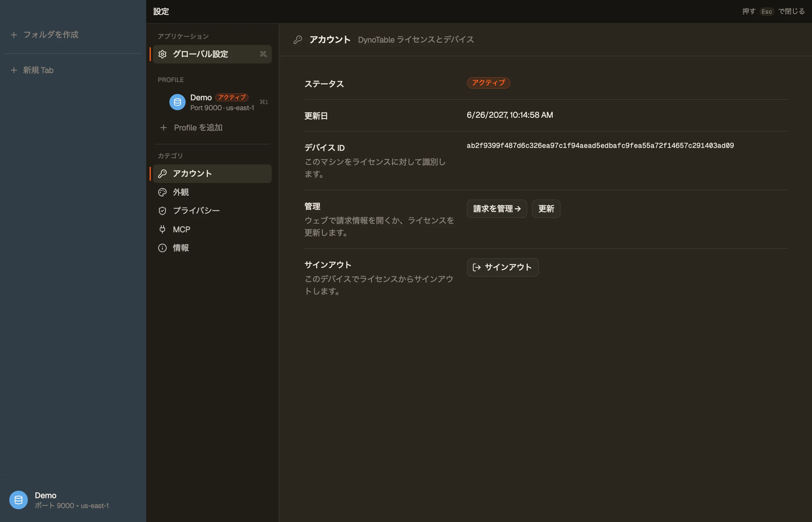Click the 6/26/2027, 10:14:58 AM date value
This screenshot has width=812, height=522.
[510, 115]
